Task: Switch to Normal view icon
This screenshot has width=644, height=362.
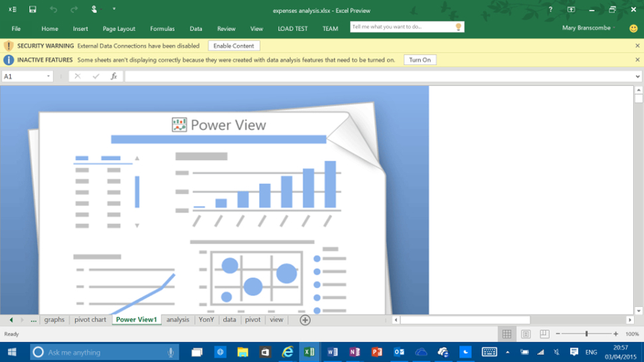Action: (507, 334)
